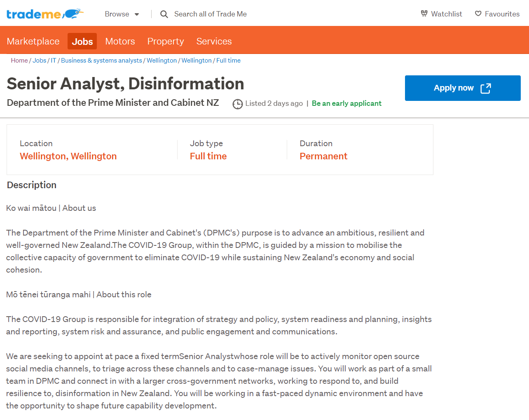Expand the Browse dropdown arrow
This screenshot has height=420, width=529.
pos(137,14)
